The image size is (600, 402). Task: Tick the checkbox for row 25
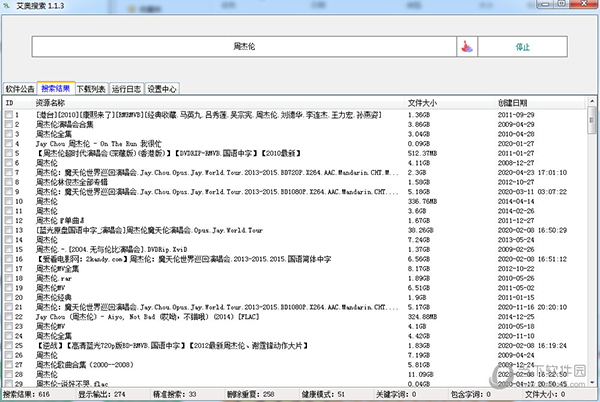pyautogui.click(x=8, y=345)
